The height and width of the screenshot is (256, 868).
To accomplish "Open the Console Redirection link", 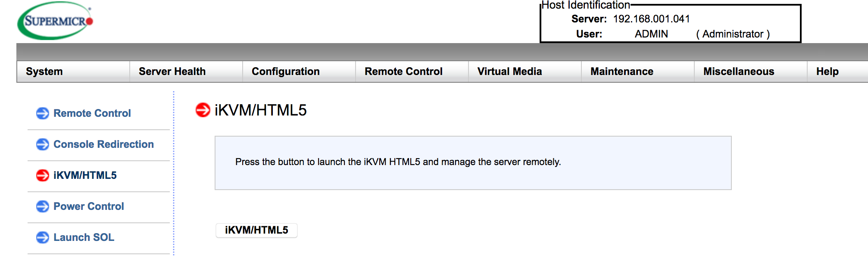I will click(x=103, y=144).
